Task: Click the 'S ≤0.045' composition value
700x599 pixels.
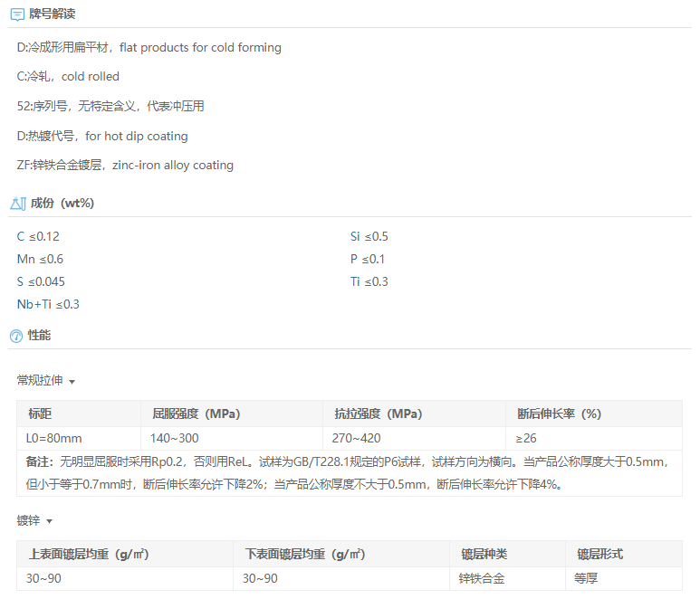Action: click(x=41, y=282)
